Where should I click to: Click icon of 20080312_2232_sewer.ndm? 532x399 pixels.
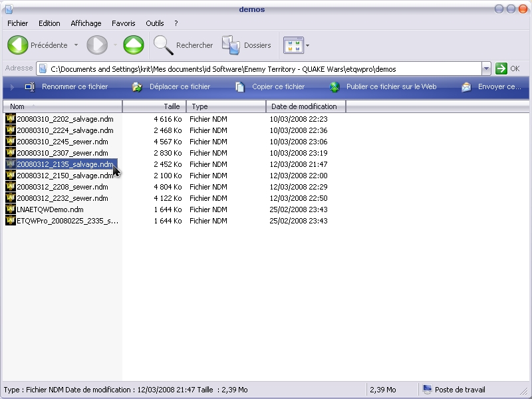pyautogui.click(x=11, y=198)
